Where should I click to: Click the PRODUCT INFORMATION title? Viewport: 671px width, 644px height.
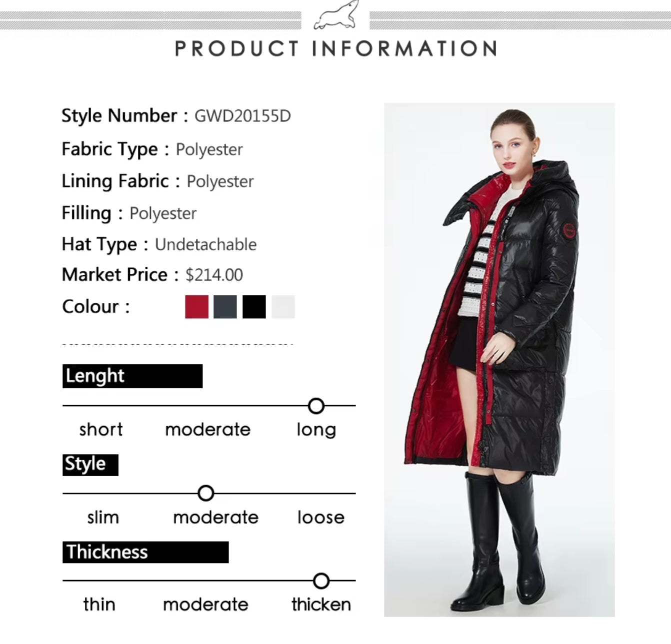[336, 49]
